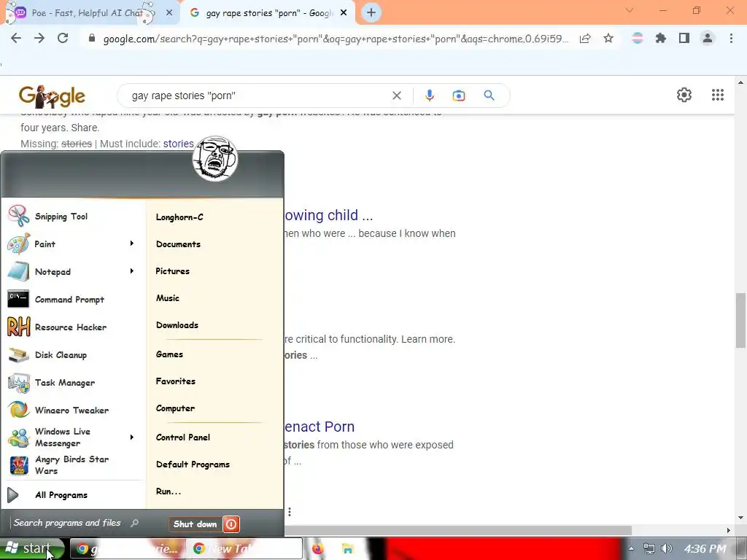
Task: Open Downloads from Start menu
Action: (177, 324)
